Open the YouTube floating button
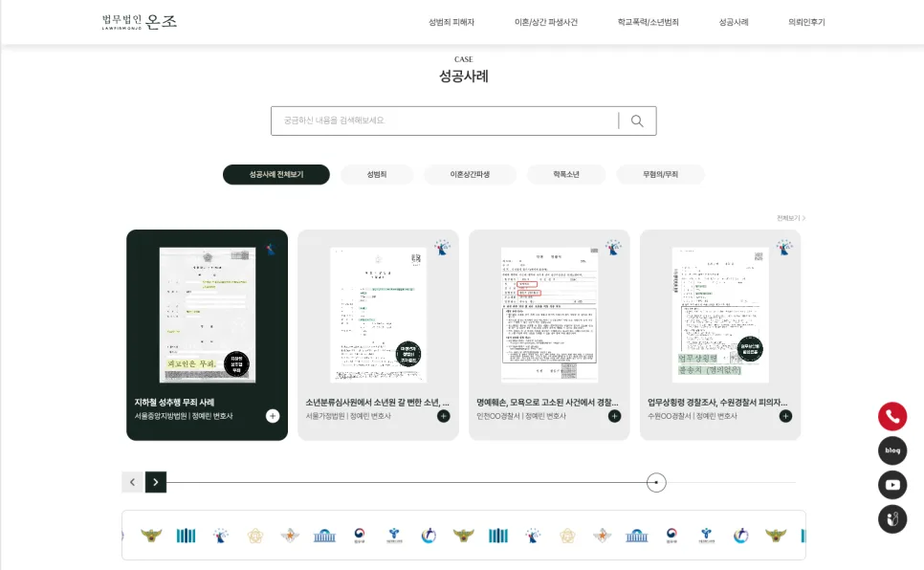This screenshot has width=924, height=570. point(892,485)
